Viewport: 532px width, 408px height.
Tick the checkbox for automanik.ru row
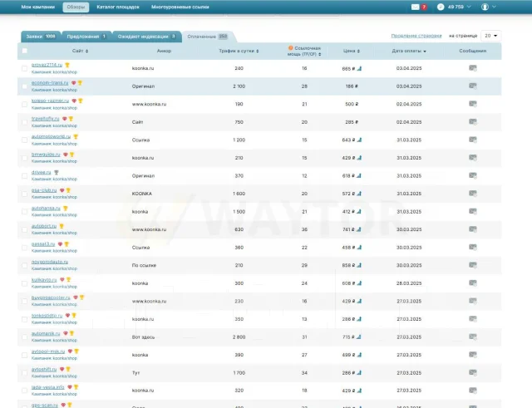pos(24,337)
